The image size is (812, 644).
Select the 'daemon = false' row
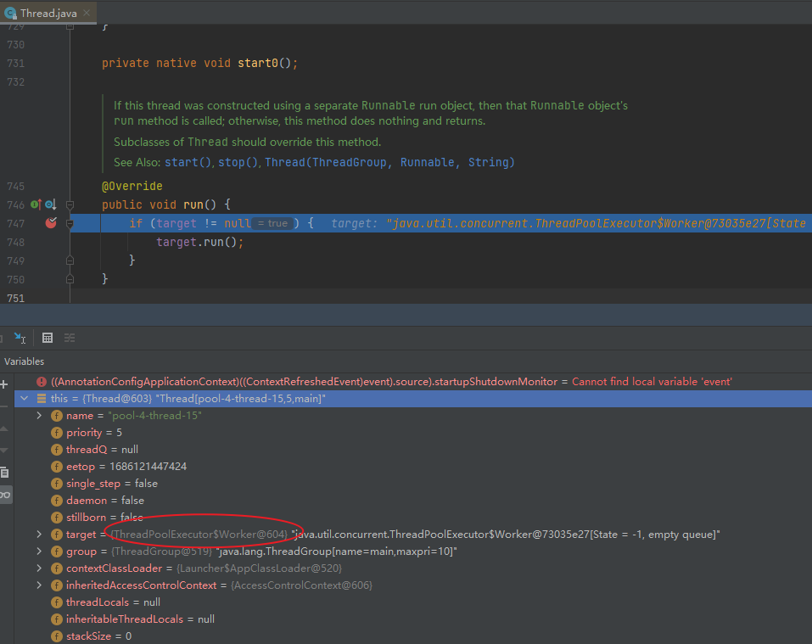412,501
